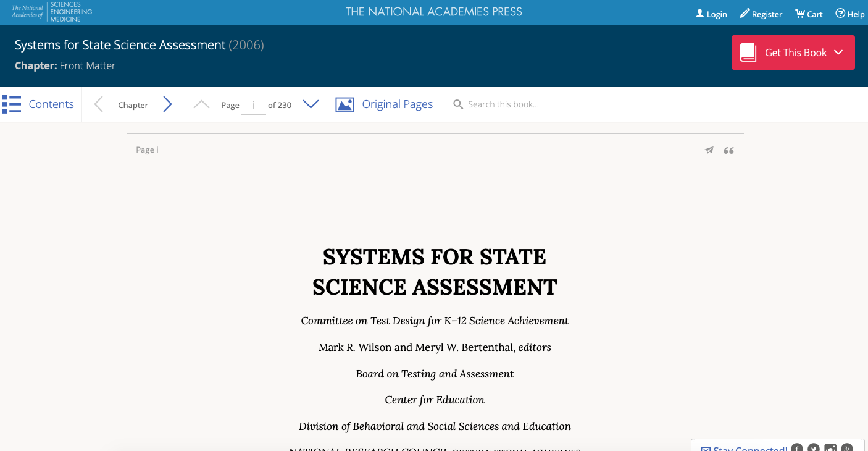Image resolution: width=868 pixels, height=451 pixels.
Task: Go to the previous chapter arrow
Action: pyautogui.click(x=98, y=104)
